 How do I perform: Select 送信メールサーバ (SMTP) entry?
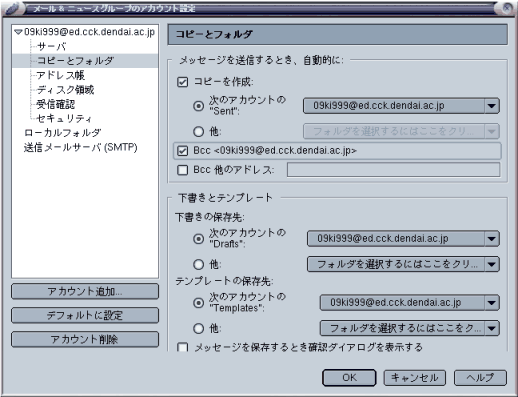pyautogui.click(x=80, y=147)
